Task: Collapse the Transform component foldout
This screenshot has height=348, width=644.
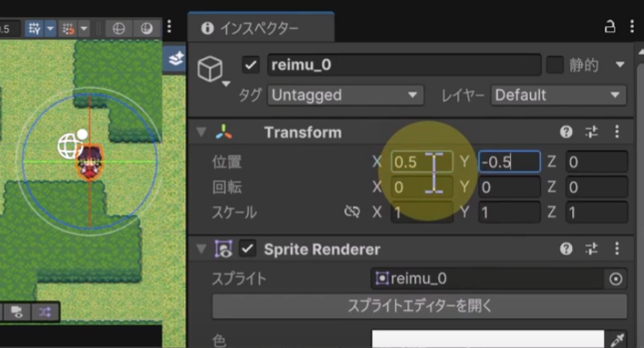Action: [201, 133]
